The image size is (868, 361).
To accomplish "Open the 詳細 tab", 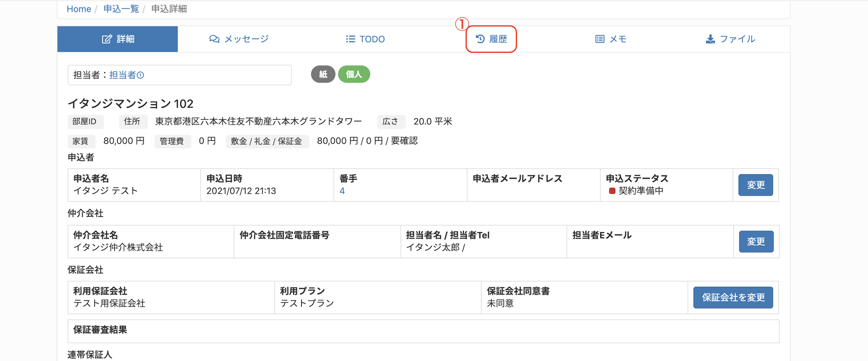I will [117, 39].
